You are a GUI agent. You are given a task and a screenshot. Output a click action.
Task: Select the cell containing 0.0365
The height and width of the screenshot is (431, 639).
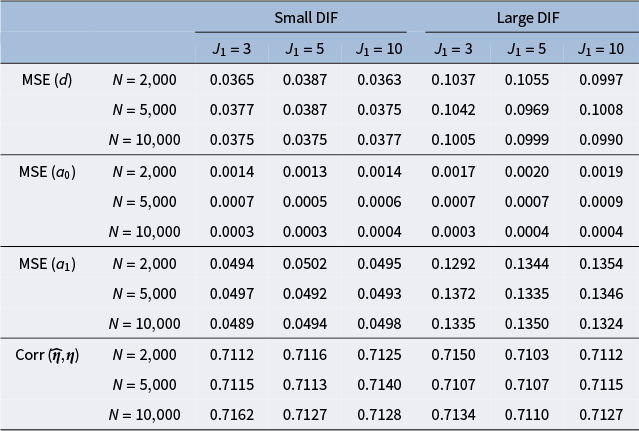click(230, 78)
